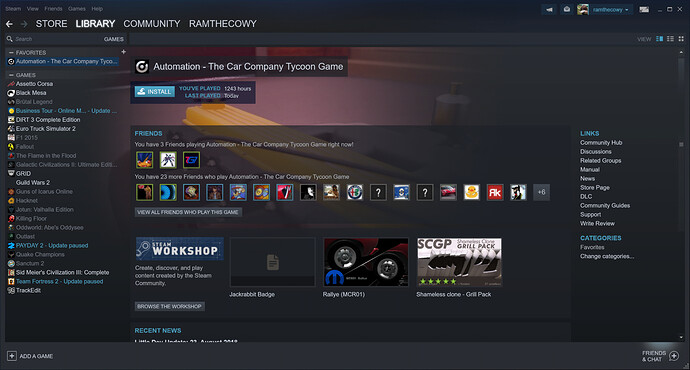
Task: Switch to the STORE tab
Action: (x=51, y=24)
